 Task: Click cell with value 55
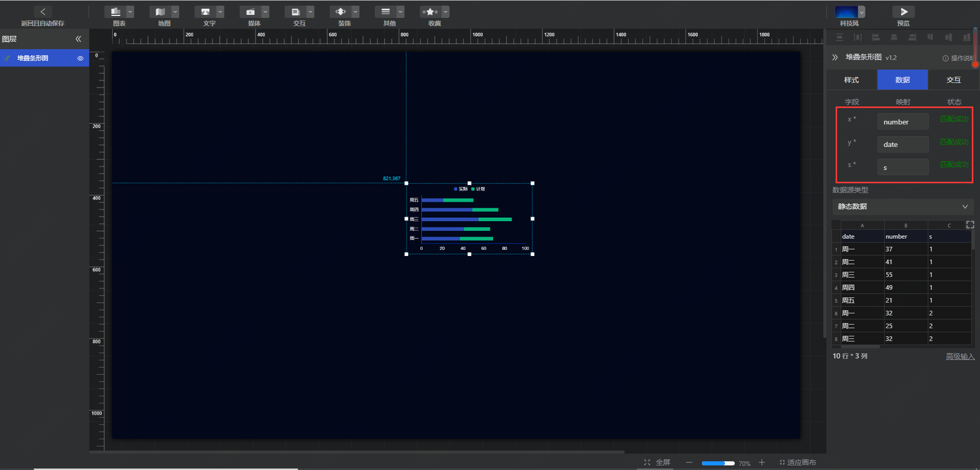click(x=906, y=275)
